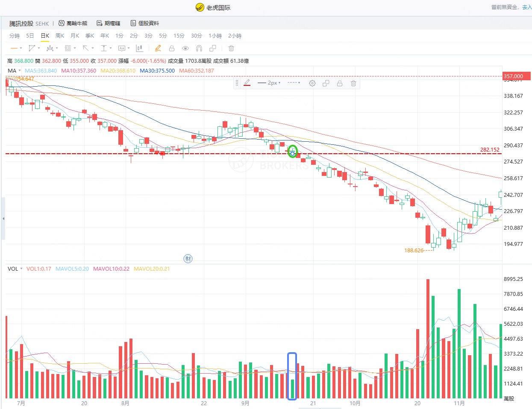Switch to the 周K tab
Screen dimensions: 532x409
[x=60, y=36]
